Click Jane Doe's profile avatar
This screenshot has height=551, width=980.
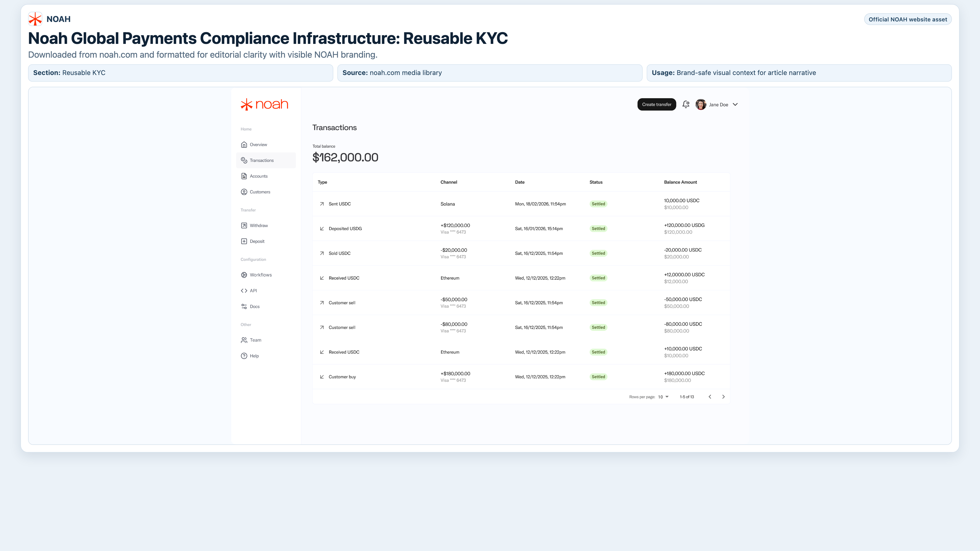(x=701, y=104)
